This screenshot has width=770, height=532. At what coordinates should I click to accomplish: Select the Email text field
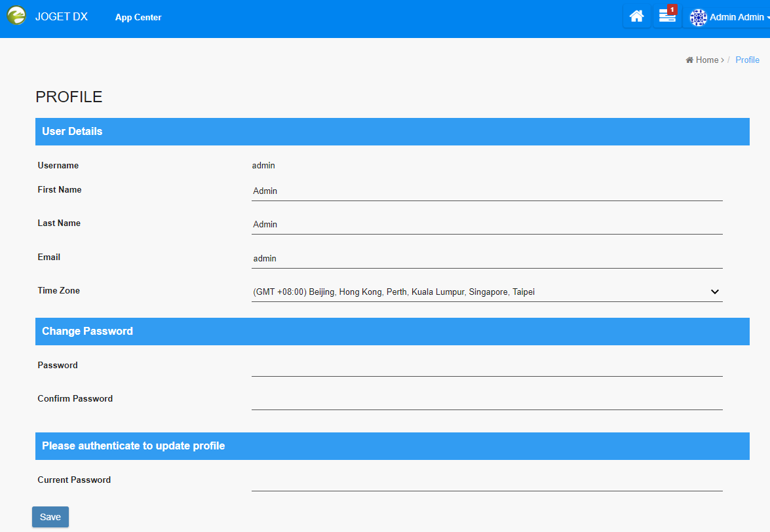[486, 259]
